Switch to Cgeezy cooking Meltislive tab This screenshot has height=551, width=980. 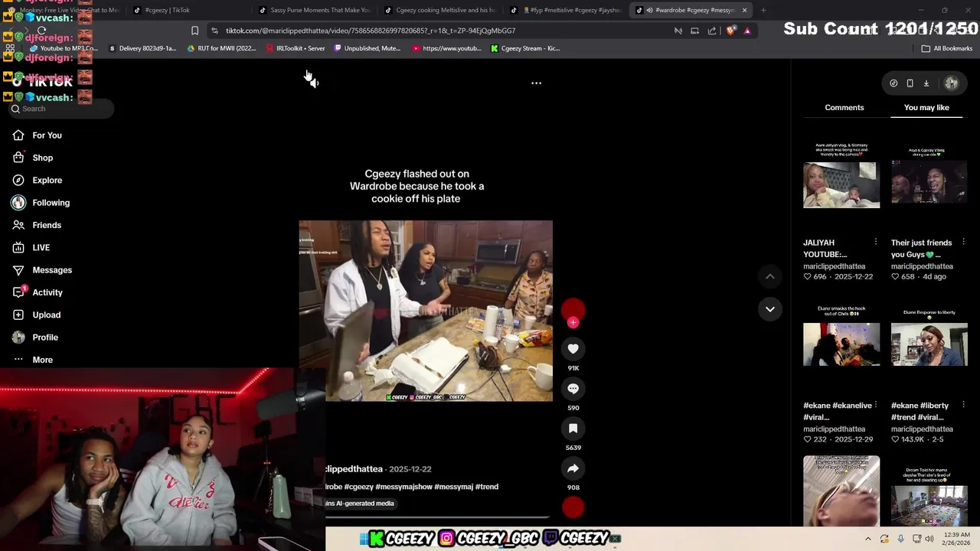440,10
